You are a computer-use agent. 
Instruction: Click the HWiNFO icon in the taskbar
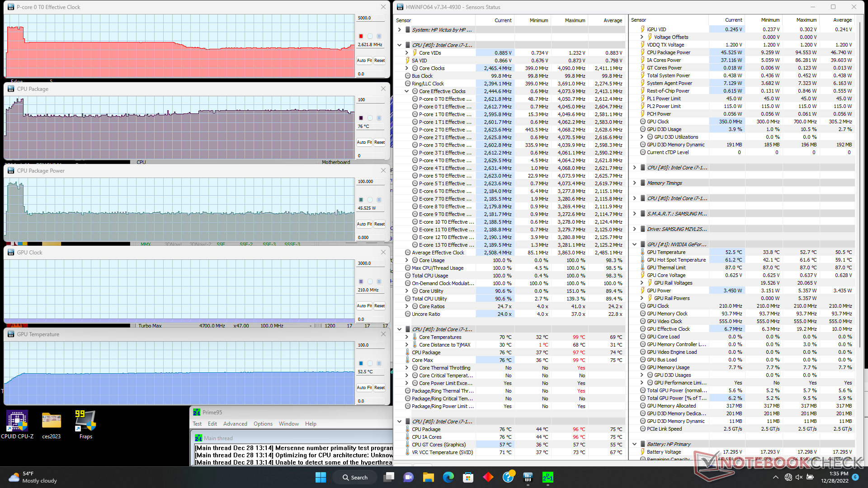(528, 477)
